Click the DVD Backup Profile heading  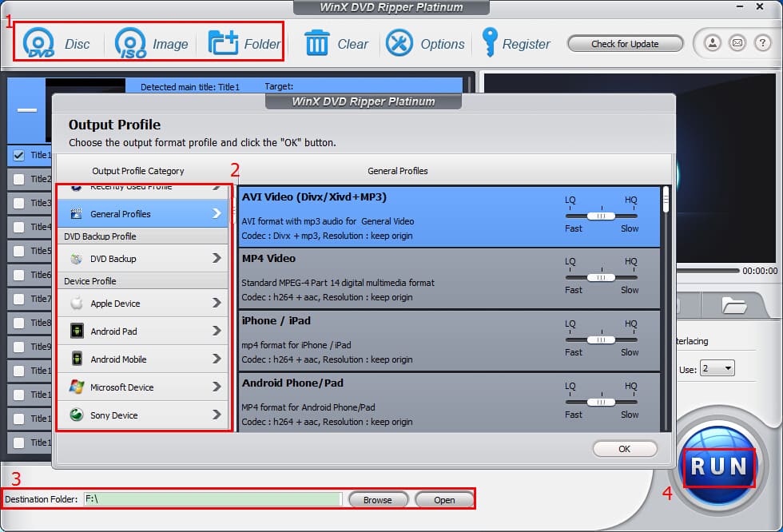point(100,236)
